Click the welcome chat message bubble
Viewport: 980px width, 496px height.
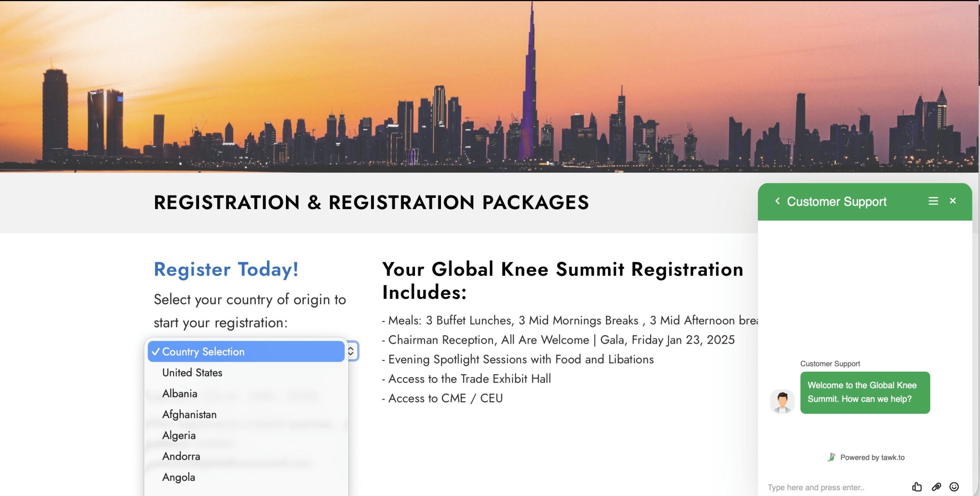tap(864, 392)
